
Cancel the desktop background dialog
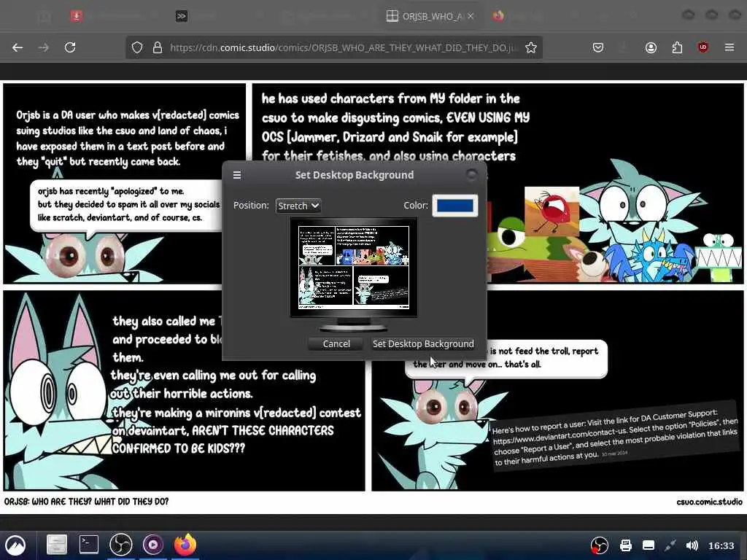click(x=336, y=344)
